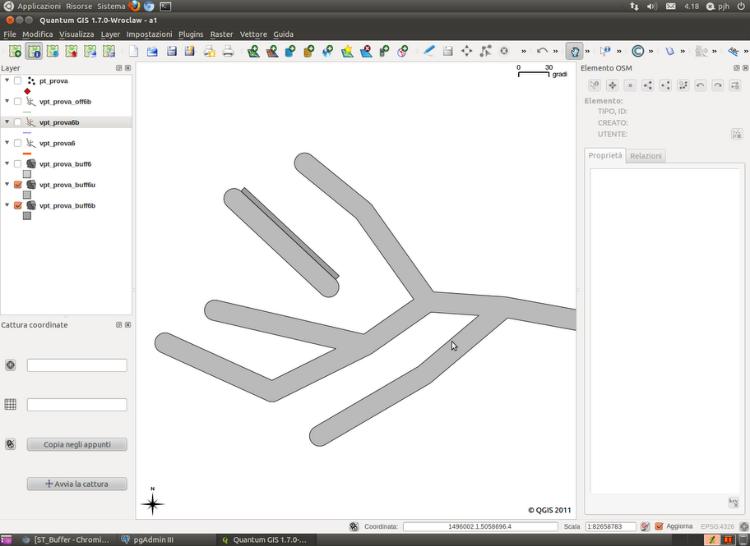The image size is (750, 546).
Task: Enable visibility of pt_prova layer
Action: coord(18,81)
